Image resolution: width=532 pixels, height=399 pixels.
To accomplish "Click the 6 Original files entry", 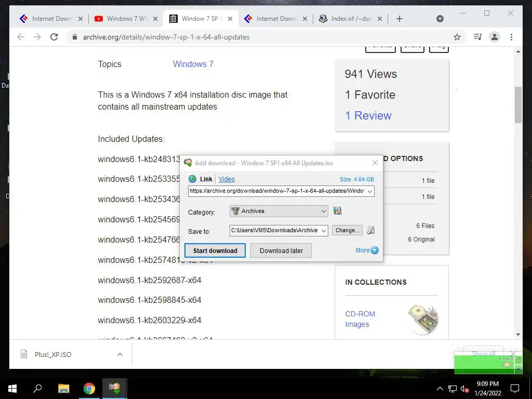I will [x=421, y=240].
